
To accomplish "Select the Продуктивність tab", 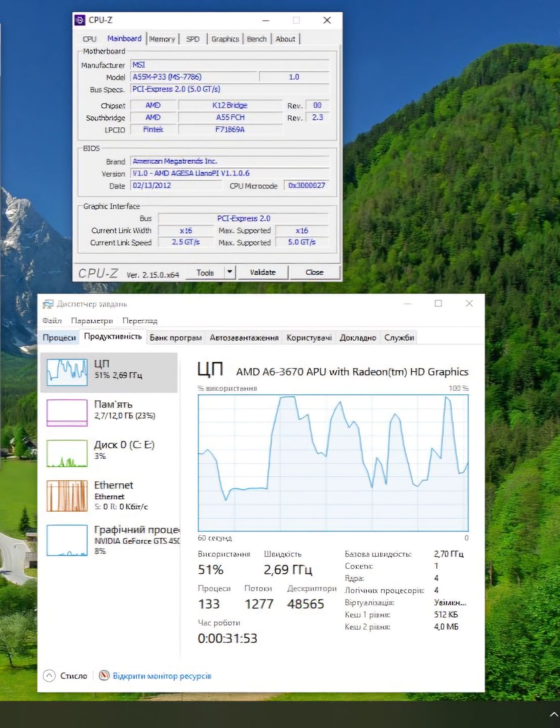I will [113, 337].
